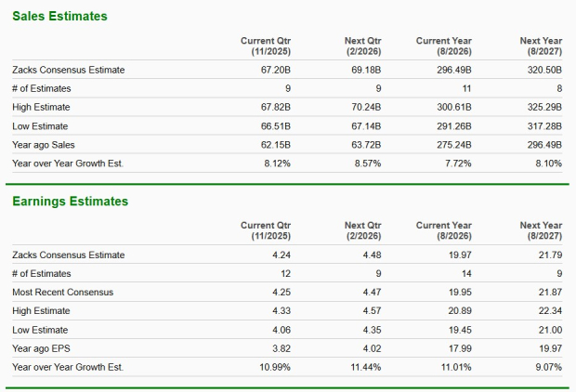Select the 67.20B sales consensus value
The height and width of the screenshot is (392, 576).
[275, 70]
